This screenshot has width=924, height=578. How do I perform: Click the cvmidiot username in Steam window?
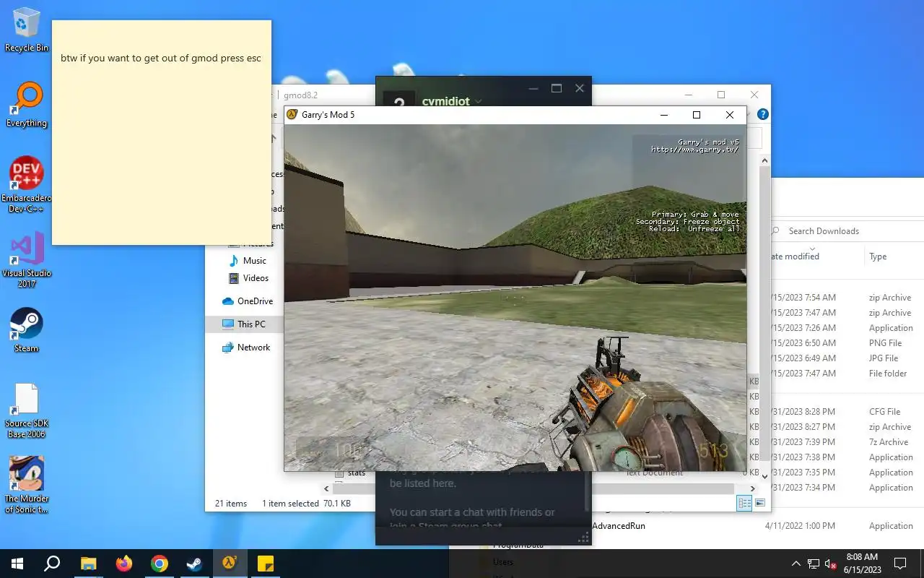(x=445, y=102)
